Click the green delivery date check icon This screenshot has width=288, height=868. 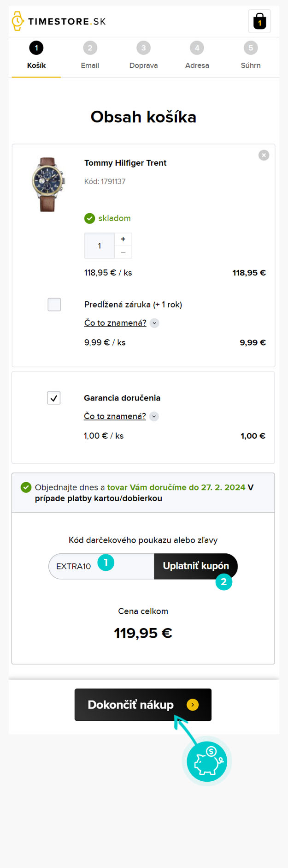point(26,487)
